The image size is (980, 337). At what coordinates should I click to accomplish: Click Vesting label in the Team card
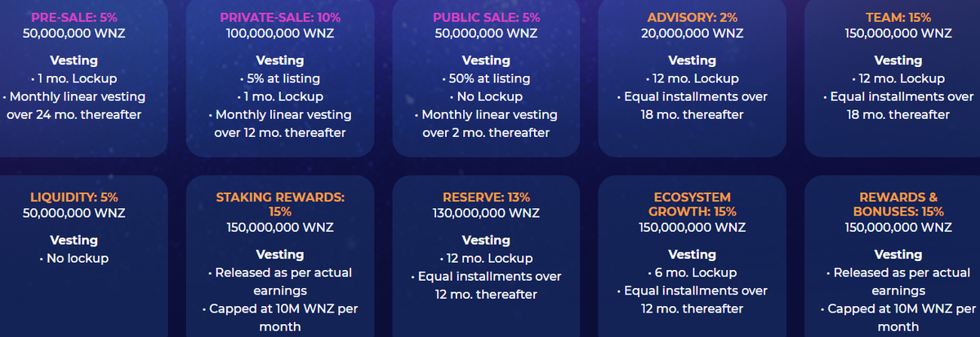pyautogui.click(x=898, y=60)
